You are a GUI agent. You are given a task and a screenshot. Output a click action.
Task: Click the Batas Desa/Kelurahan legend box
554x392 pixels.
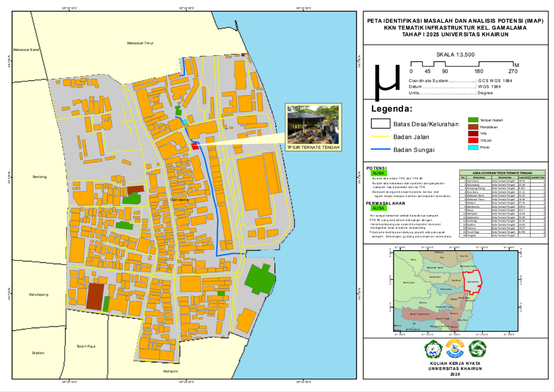pyautogui.click(x=380, y=124)
